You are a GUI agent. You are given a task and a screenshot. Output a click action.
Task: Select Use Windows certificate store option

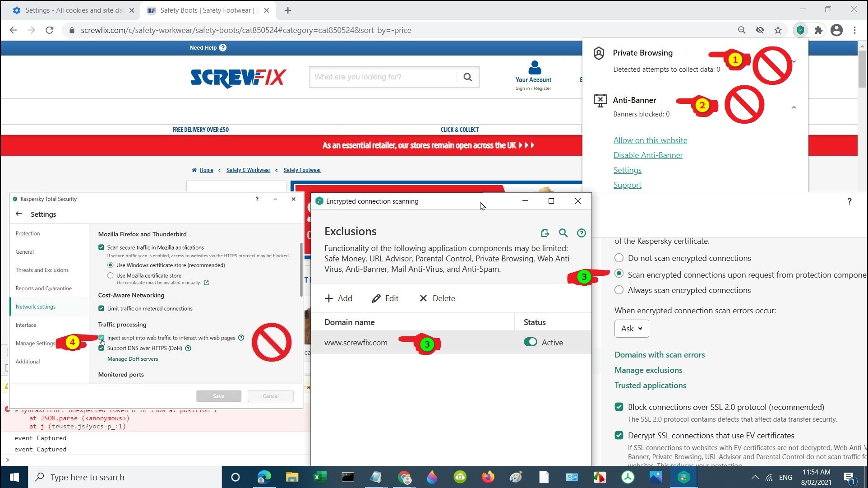click(110, 265)
